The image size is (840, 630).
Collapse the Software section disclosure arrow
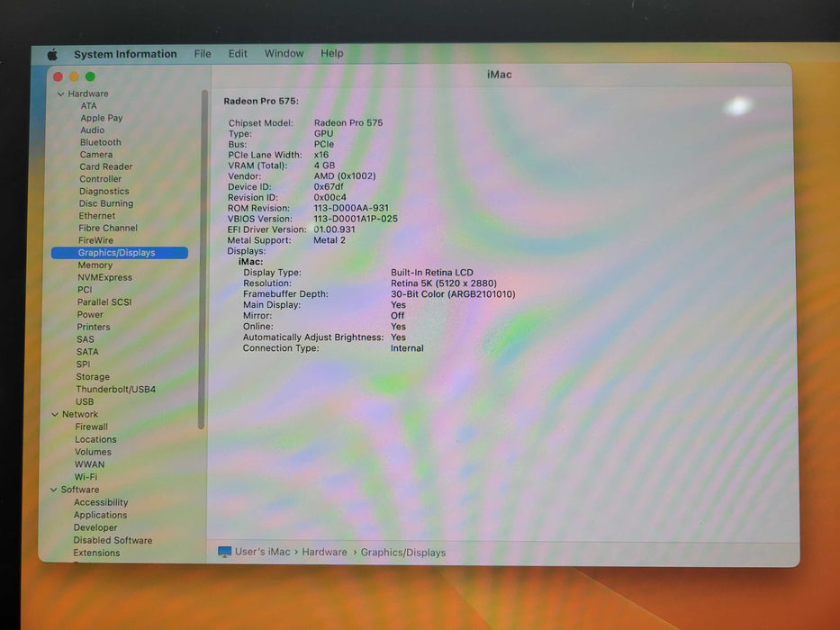coord(54,490)
